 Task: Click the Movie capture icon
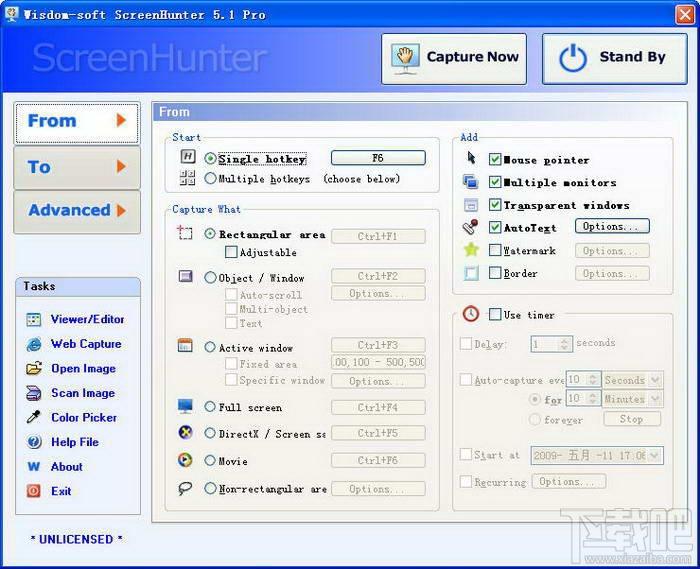(185, 460)
